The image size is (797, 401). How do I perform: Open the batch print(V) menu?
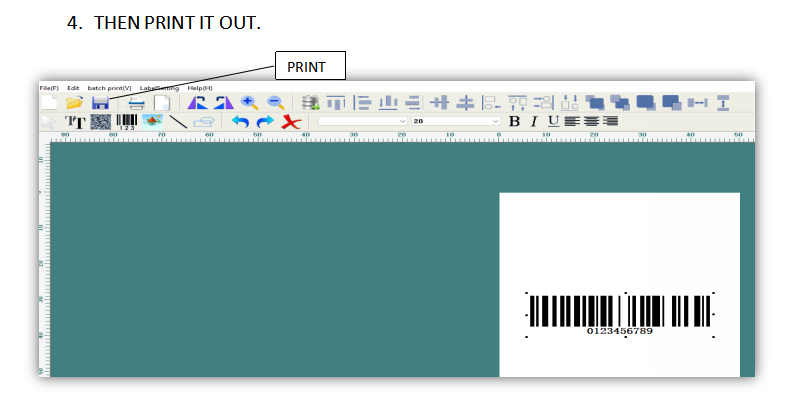pos(109,88)
